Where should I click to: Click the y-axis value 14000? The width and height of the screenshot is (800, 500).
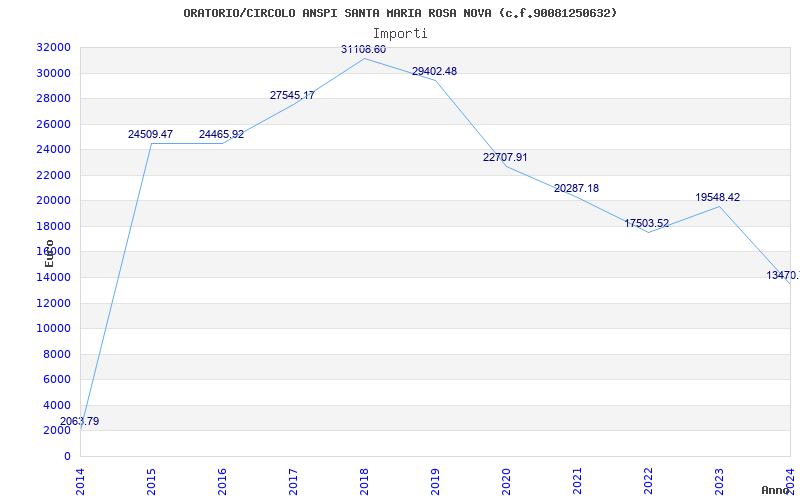53,278
